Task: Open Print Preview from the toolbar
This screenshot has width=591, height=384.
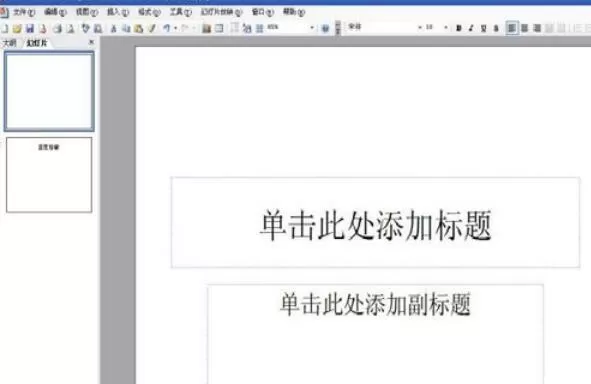Action: click(70, 28)
